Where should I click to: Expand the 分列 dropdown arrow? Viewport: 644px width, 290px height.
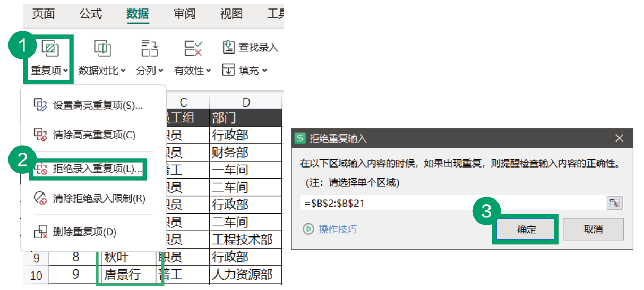(161, 71)
